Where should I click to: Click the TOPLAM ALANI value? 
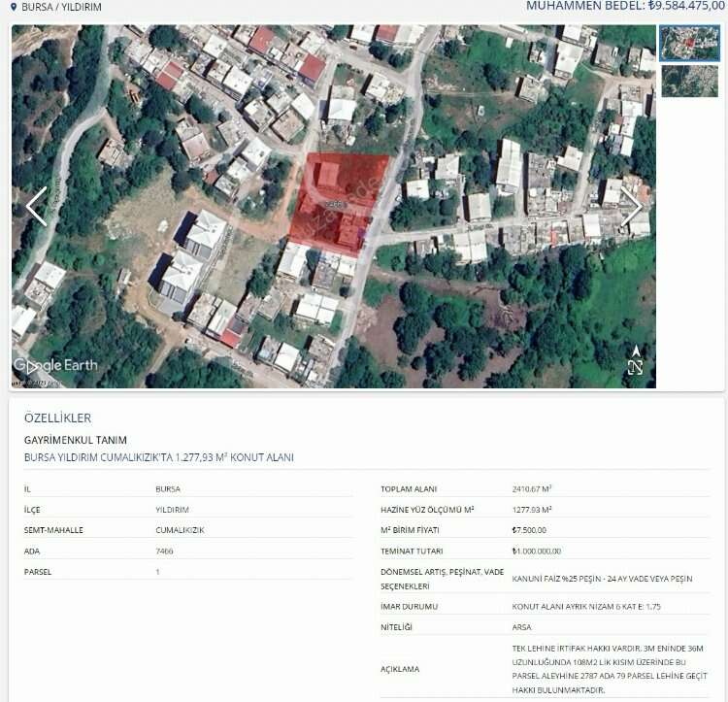pos(532,488)
